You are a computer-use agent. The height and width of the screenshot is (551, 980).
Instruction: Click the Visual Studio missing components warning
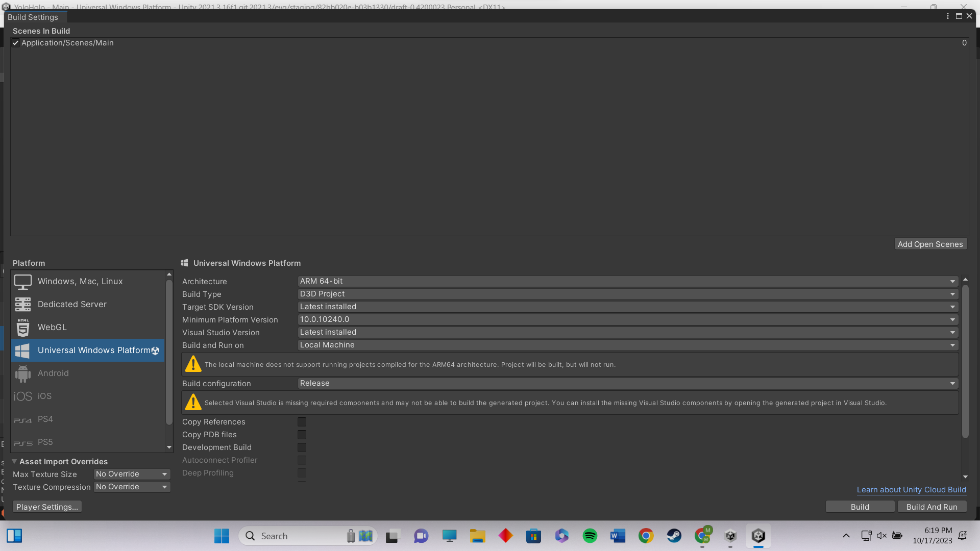[x=570, y=403]
